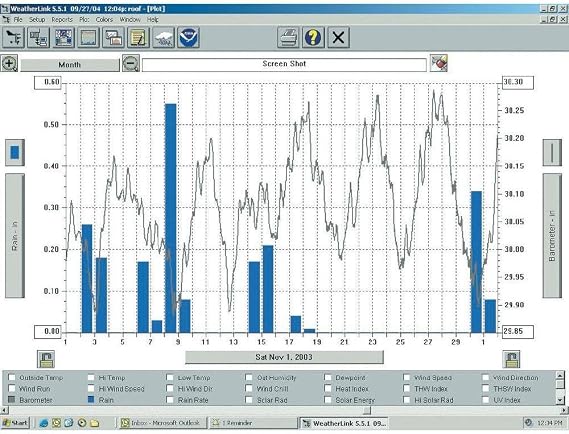569x434 pixels.
Task: Tick the Dewpoint checkbox
Action: click(328, 377)
